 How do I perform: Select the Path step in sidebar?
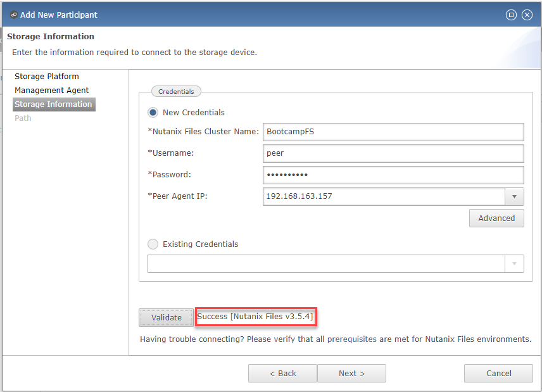pos(23,118)
